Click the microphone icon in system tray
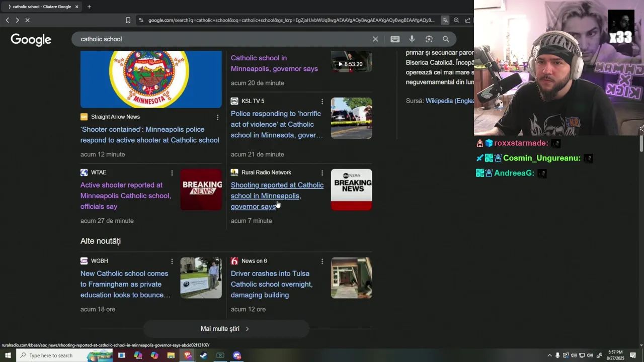 [x=557, y=355]
